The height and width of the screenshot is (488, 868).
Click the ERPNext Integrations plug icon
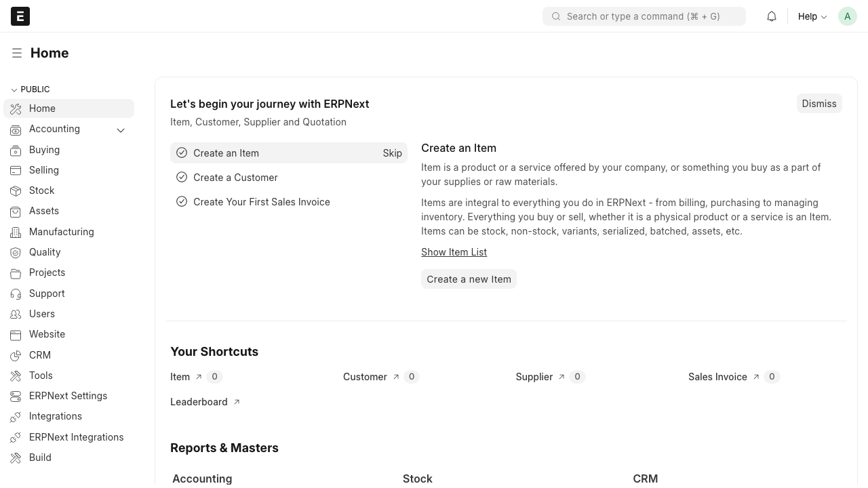coord(16,437)
